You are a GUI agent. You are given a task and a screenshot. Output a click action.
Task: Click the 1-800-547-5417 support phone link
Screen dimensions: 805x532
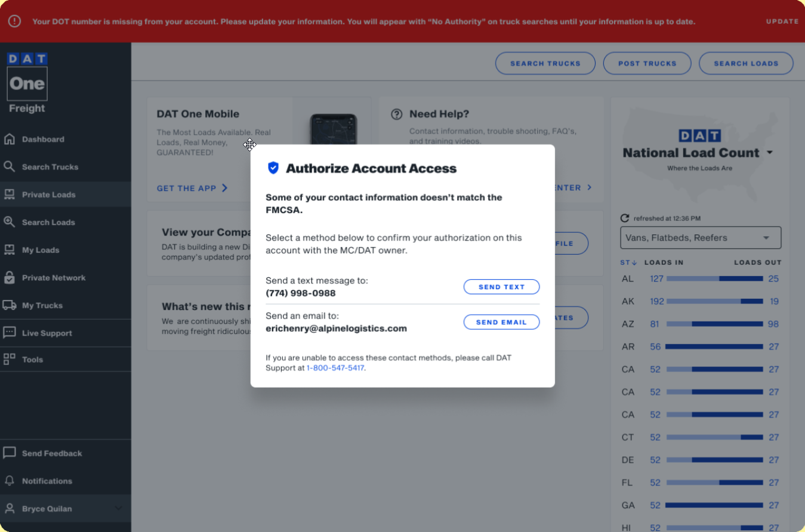[x=335, y=368]
